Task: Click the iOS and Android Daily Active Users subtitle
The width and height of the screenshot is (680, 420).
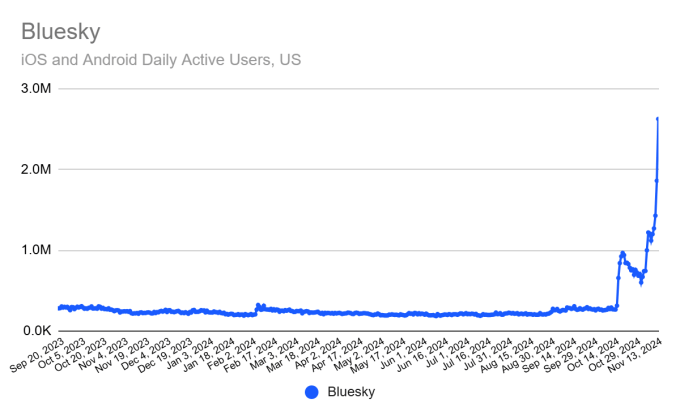Action: pos(160,59)
